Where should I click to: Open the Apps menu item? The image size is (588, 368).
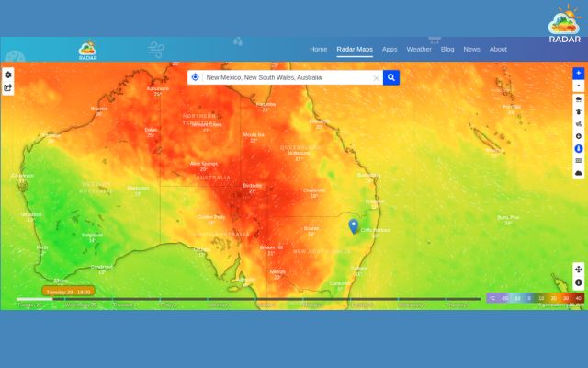click(x=390, y=49)
